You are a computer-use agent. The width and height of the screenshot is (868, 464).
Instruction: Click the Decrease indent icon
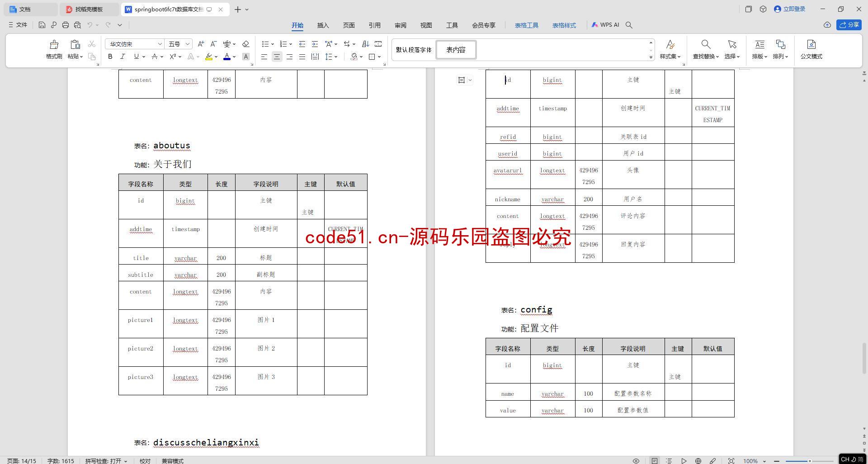coord(302,44)
